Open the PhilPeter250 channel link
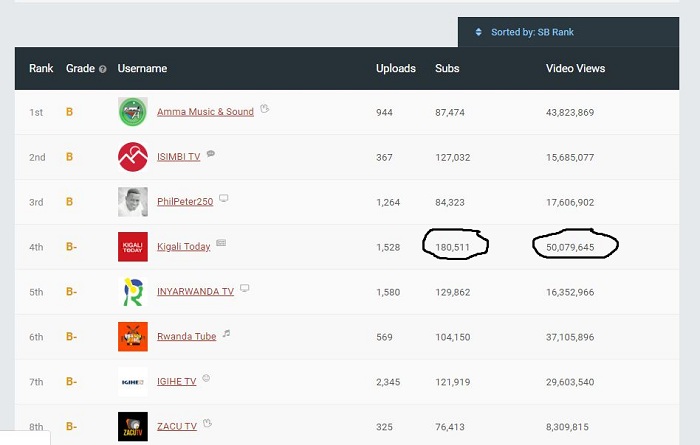The width and height of the screenshot is (700, 445). [185, 202]
